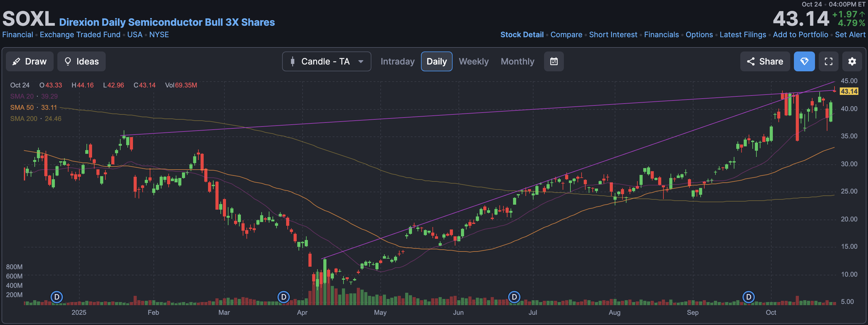Image resolution: width=868 pixels, height=325 pixels.
Task: Click the 43.14 last price in header
Action: (x=801, y=19)
